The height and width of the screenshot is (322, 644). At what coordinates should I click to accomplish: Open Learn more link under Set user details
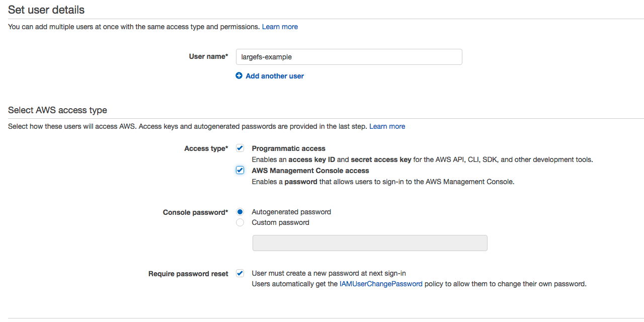coord(280,27)
